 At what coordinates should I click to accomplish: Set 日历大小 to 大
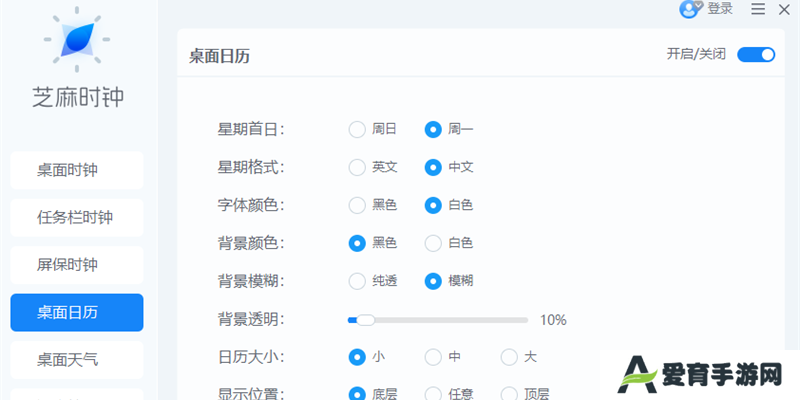pos(509,357)
